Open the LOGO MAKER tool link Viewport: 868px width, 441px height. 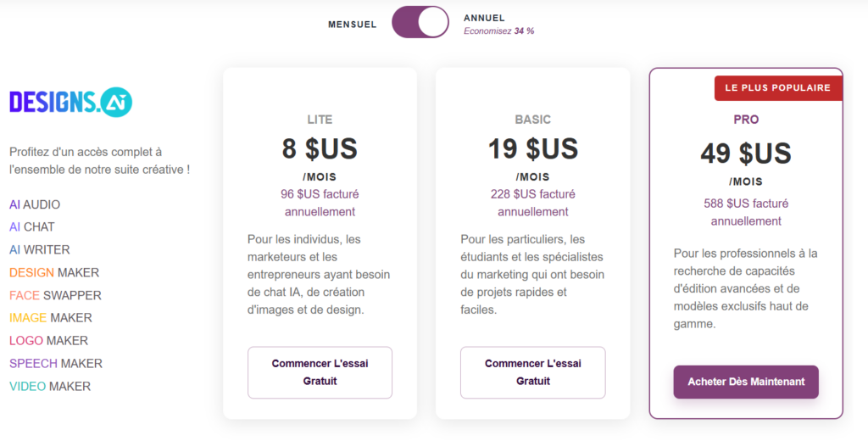coord(48,341)
